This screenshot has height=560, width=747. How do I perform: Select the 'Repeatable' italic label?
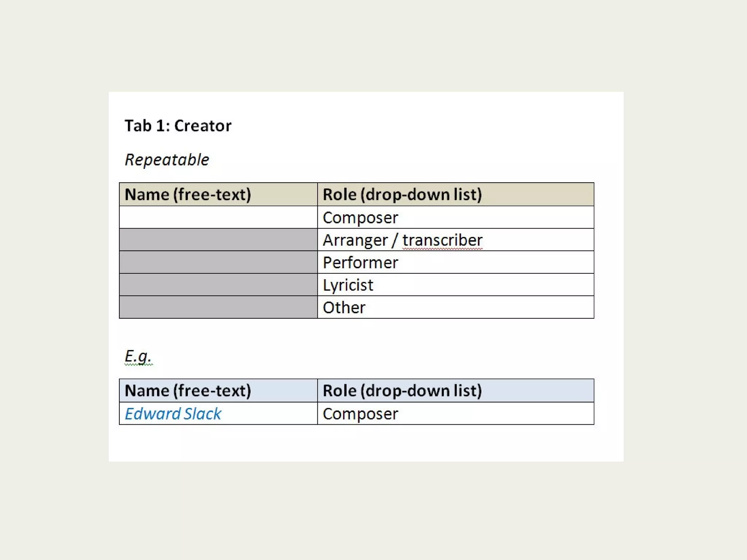coord(167,160)
